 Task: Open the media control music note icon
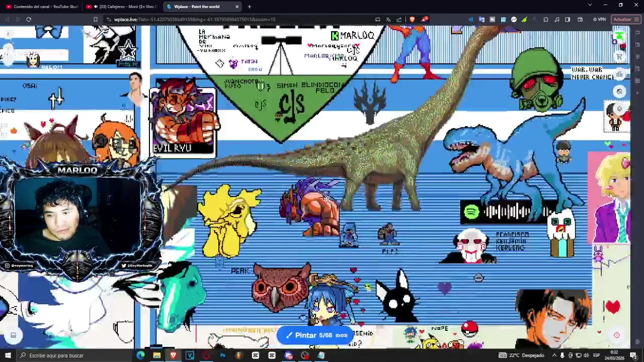click(557, 20)
